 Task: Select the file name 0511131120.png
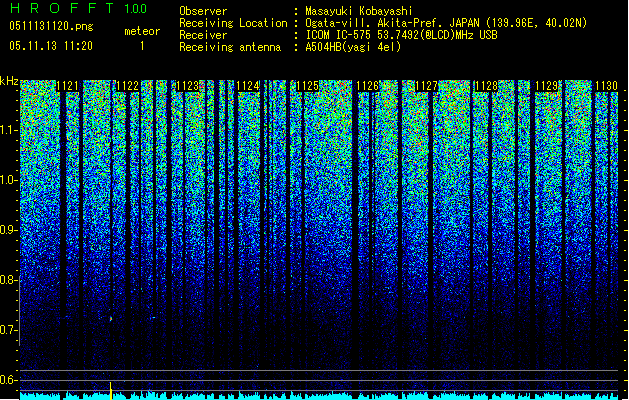[51, 26]
